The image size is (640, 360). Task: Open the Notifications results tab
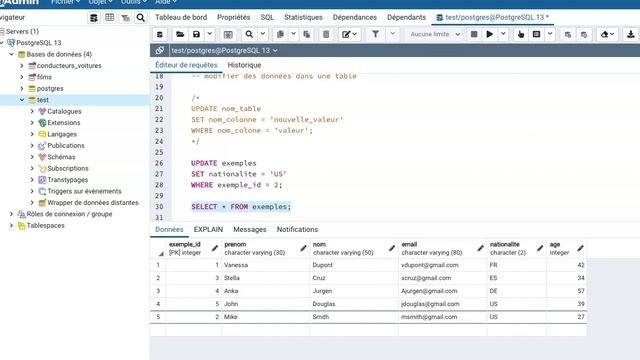[297, 229]
